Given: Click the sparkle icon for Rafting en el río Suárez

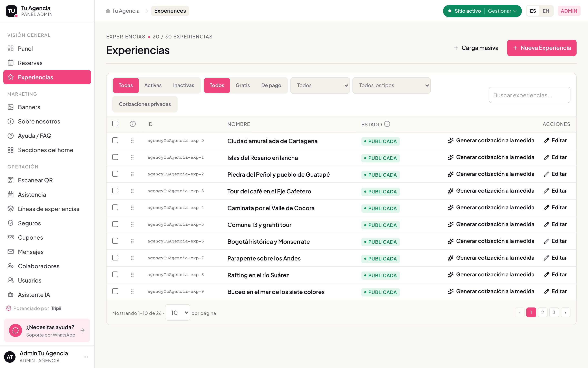Looking at the screenshot, I should [x=451, y=275].
